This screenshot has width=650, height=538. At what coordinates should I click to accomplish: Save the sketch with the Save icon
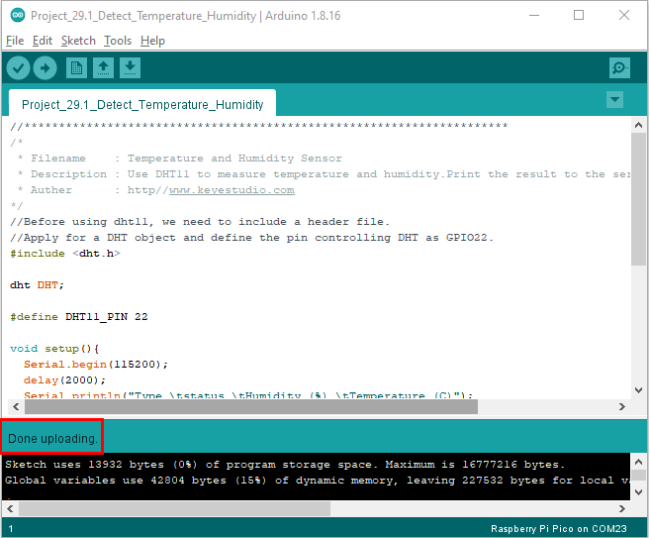tap(130, 68)
